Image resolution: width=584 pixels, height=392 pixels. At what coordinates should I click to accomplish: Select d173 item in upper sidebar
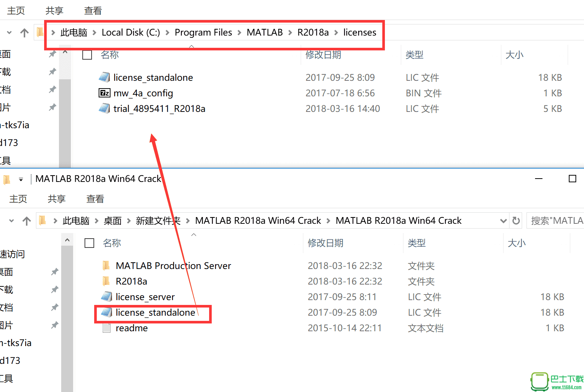[9, 143]
